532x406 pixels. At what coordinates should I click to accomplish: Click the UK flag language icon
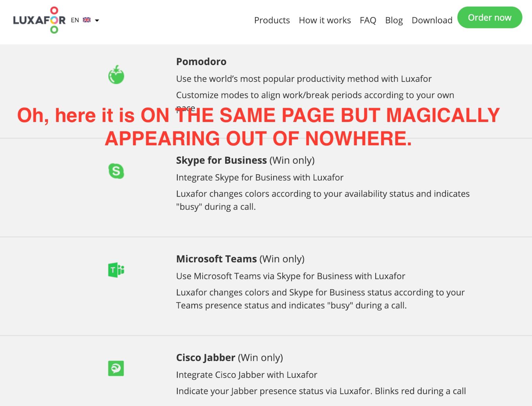(x=87, y=20)
